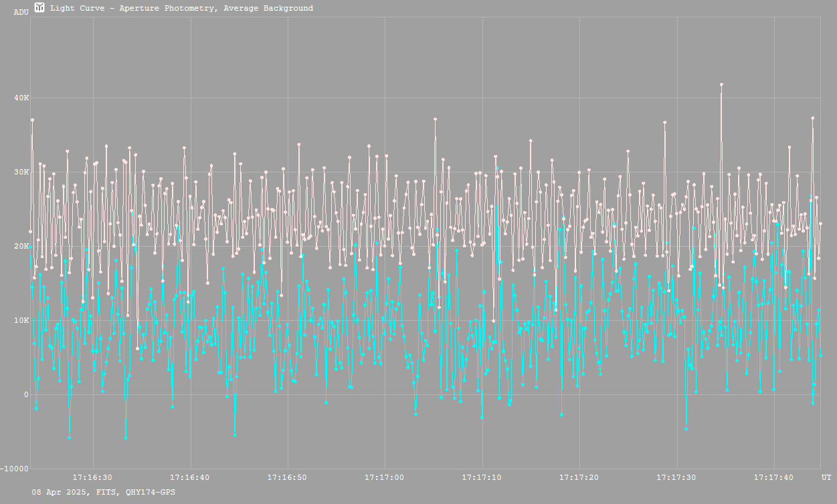Image resolution: width=837 pixels, height=504 pixels.
Task: Click the 30K y-axis label
Action: (22, 172)
